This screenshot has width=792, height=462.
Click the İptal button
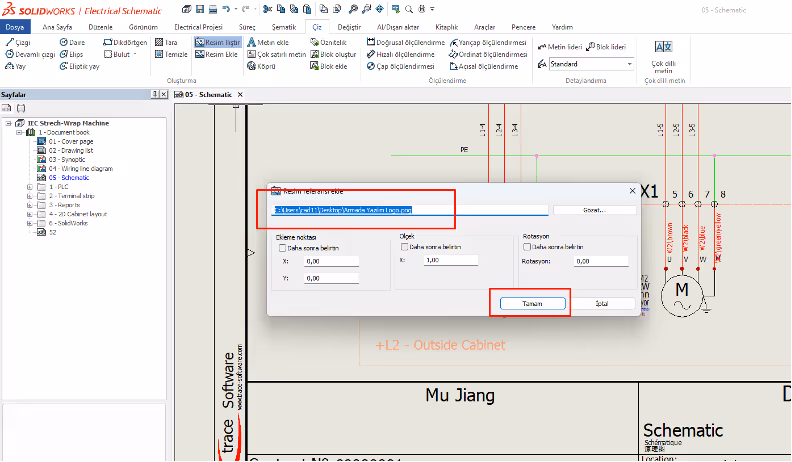coord(601,303)
